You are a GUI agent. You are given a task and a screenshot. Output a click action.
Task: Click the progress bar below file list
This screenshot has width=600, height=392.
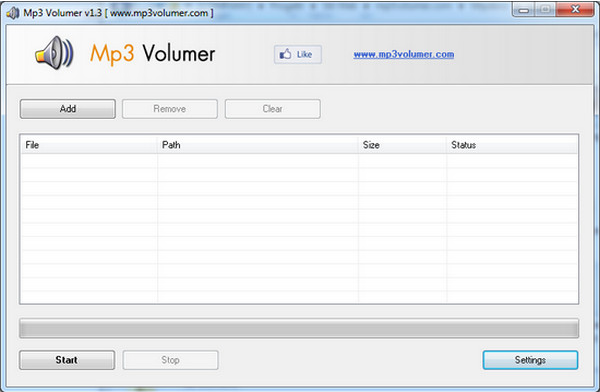(x=299, y=328)
